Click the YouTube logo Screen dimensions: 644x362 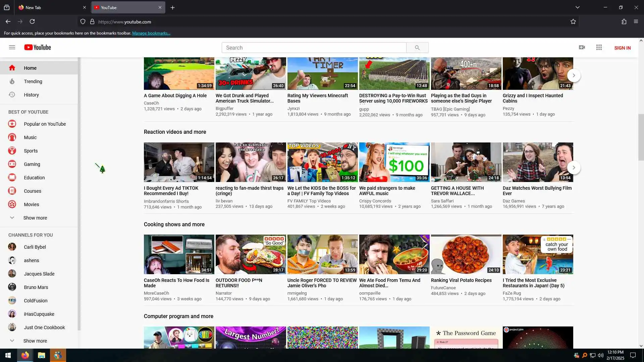pyautogui.click(x=38, y=47)
